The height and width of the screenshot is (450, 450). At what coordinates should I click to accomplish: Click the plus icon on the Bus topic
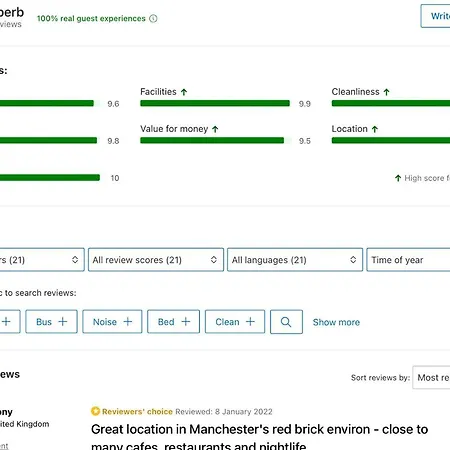63,322
